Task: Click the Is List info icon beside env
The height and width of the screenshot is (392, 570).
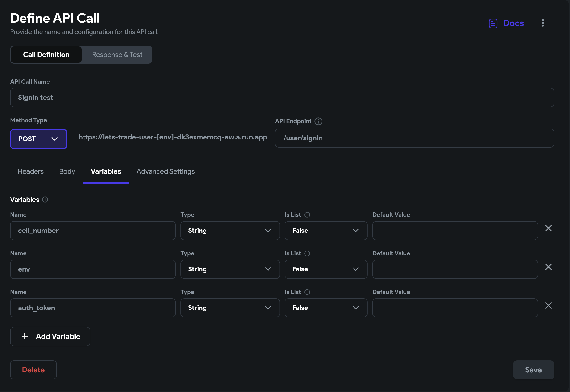Action: pyautogui.click(x=307, y=253)
